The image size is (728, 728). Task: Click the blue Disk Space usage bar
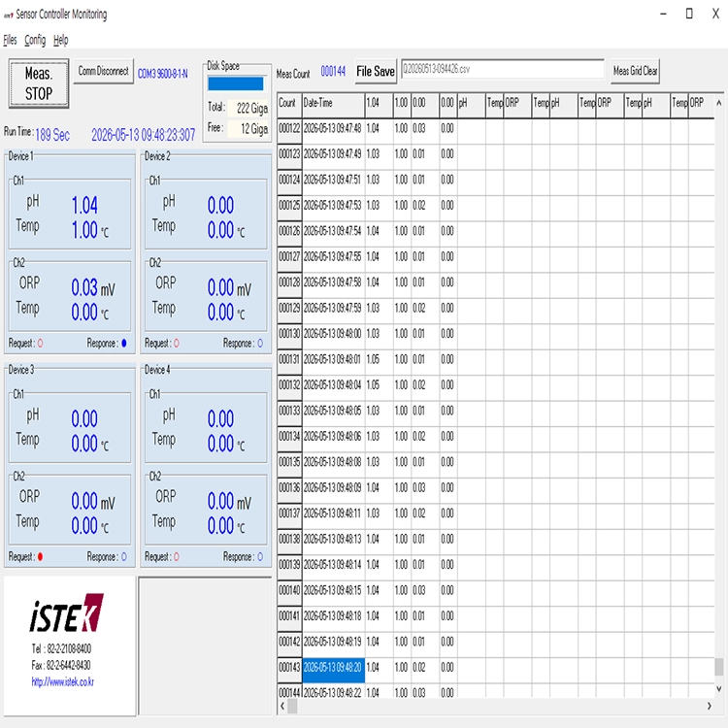(x=236, y=84)
